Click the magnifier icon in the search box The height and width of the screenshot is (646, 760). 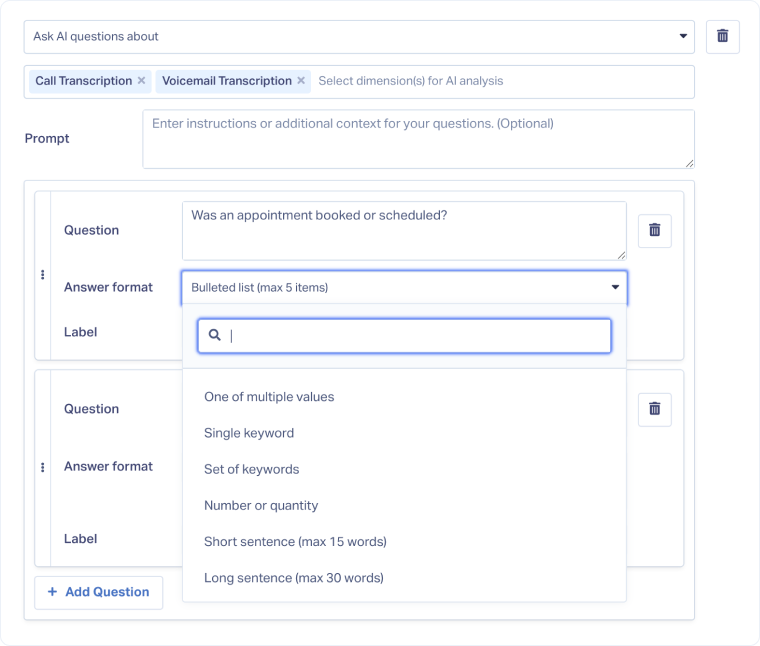(214, 336)
